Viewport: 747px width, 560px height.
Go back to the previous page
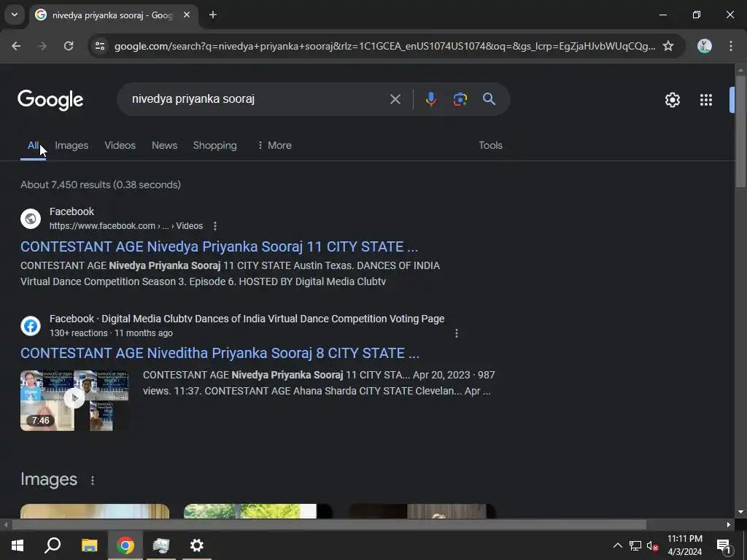pyautogui.click(x=16, y=46)
